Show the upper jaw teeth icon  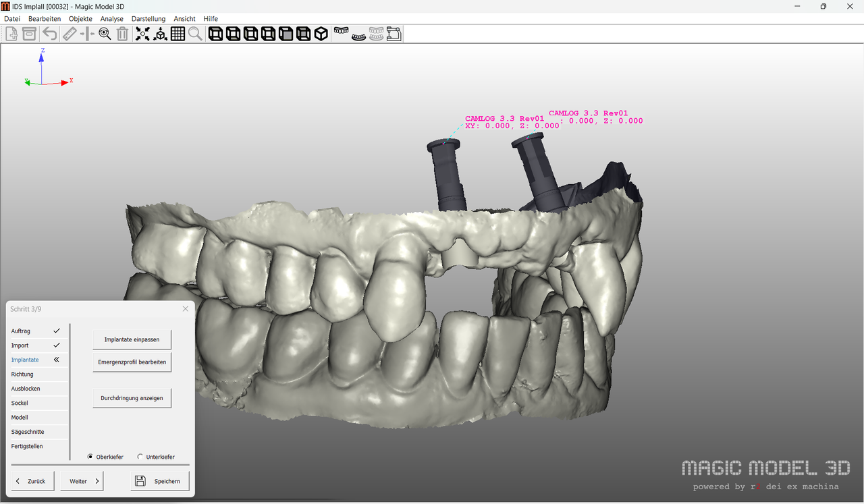pyautogui.click(x=342, y=32)
